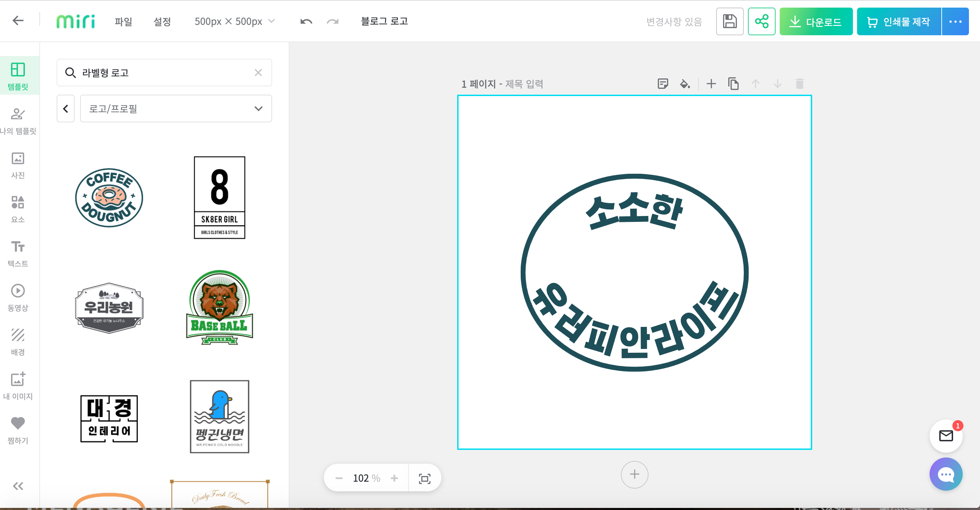Increase zoom with the plus stepper
The height and width of the screenshot is (510, 980).
394,478
